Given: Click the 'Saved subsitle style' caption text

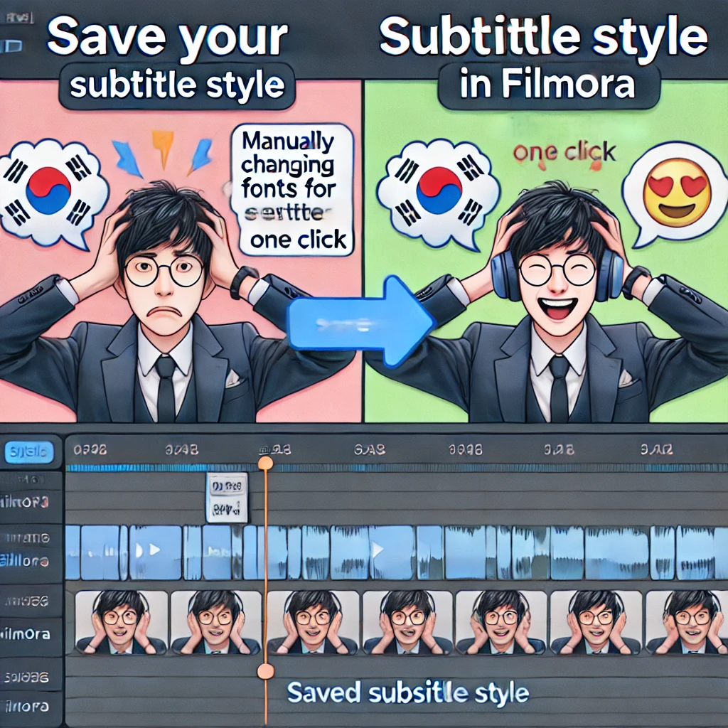Looking at the screenshot, I should tap(408, 693).
